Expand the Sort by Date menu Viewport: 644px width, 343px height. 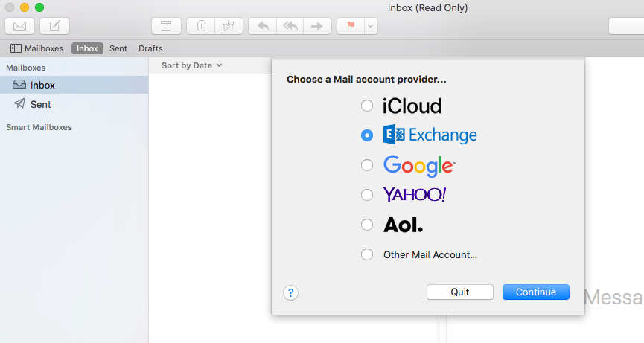point(191,65)
